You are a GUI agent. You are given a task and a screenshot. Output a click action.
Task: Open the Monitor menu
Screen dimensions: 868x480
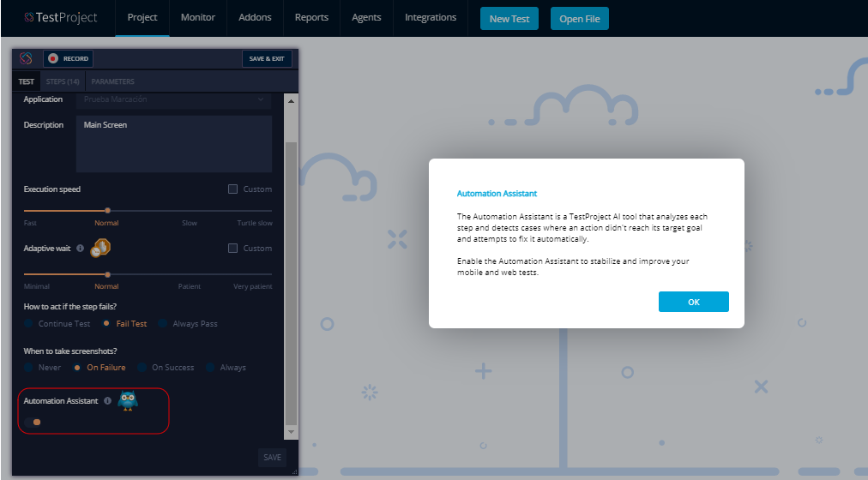click(197, 18)
